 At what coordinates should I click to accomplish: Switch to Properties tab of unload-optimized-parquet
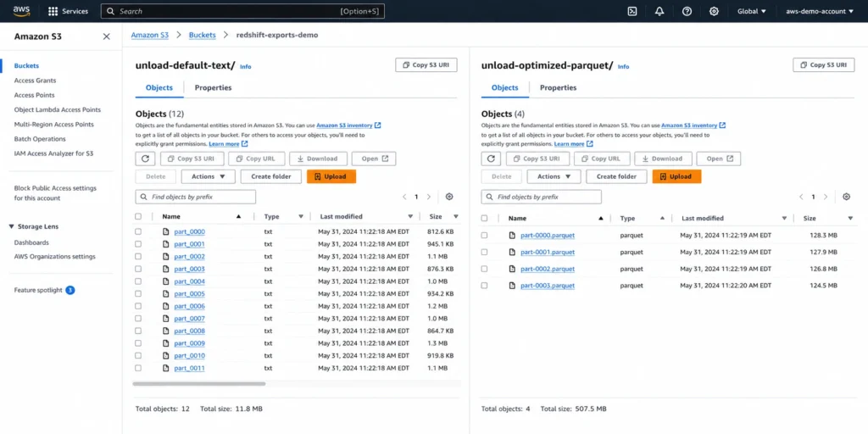(558, 87)
